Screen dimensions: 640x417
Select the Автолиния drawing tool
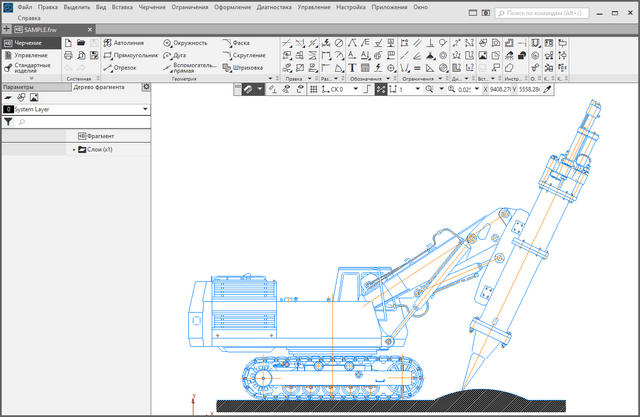coord(128,44)
